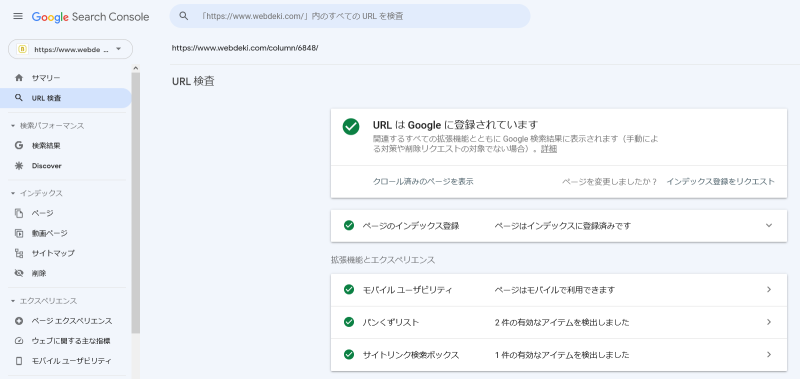Image resolution: width=800 pixels, height=379 pixels.
Task: Click the Google G icon beside 検索結果
Action: (19, 145)
